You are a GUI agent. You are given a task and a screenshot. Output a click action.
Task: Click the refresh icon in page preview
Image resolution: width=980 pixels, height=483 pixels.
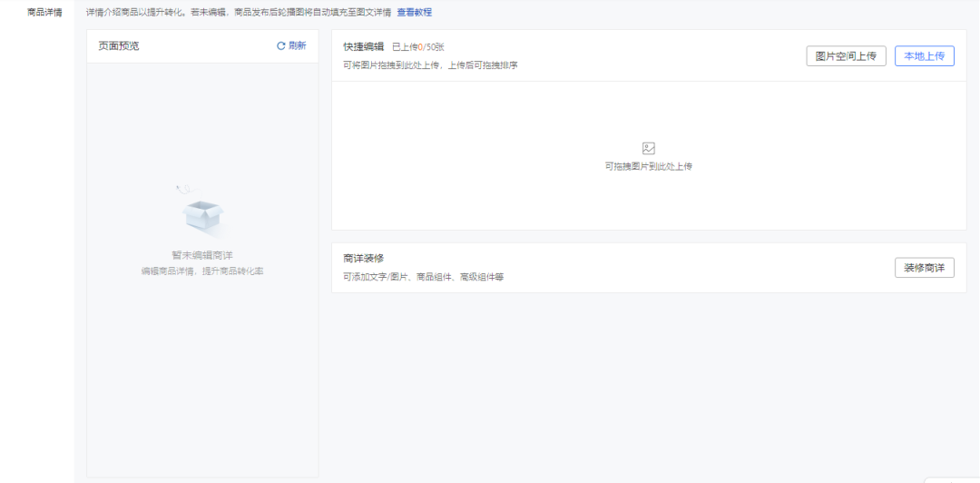pyautogui.click(x=281, y=45)
